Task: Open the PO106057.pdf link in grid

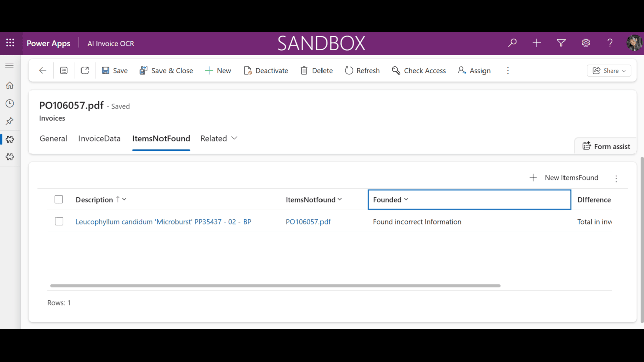Action: 308,222
